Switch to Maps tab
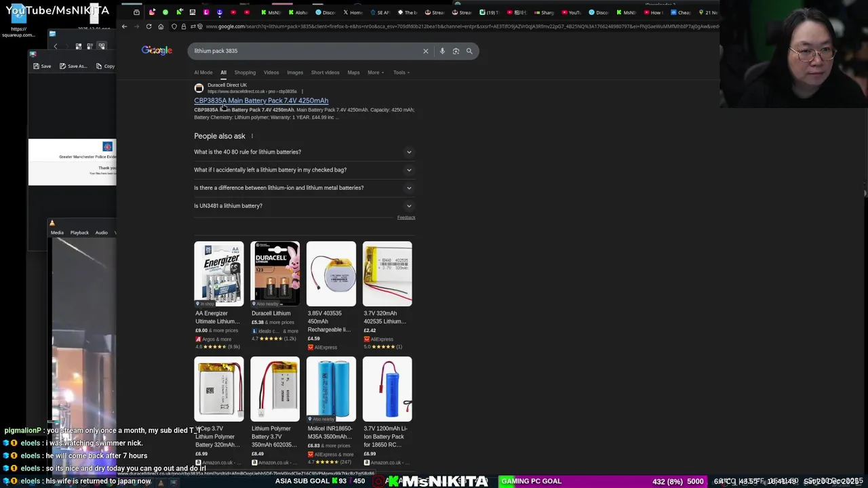 [353, 73]
